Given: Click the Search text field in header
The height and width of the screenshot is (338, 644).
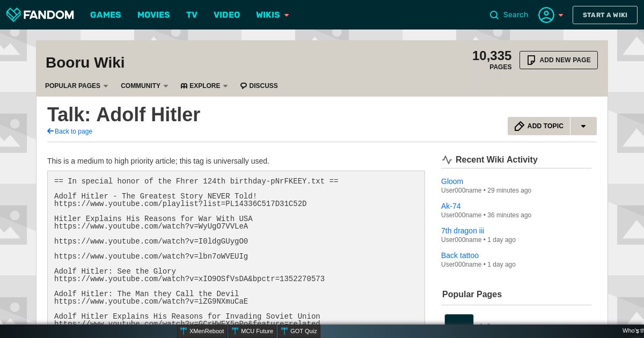Looking at the screenshot, I should pyautogui.click(x=516, y=15).
